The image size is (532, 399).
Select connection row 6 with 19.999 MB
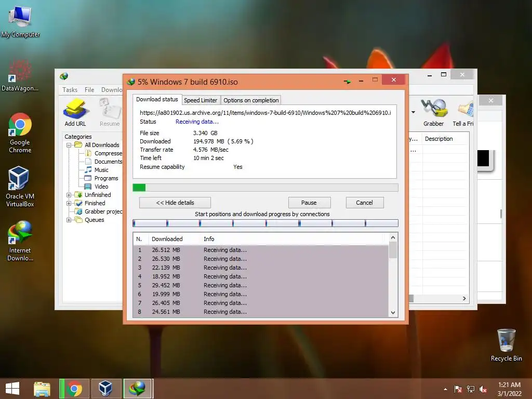pyautogui.click(x=261, y=294)
